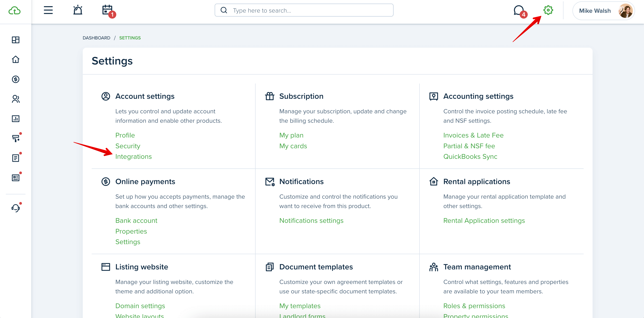Go to DASHBOARD breadcrumb

coord(96,38)
